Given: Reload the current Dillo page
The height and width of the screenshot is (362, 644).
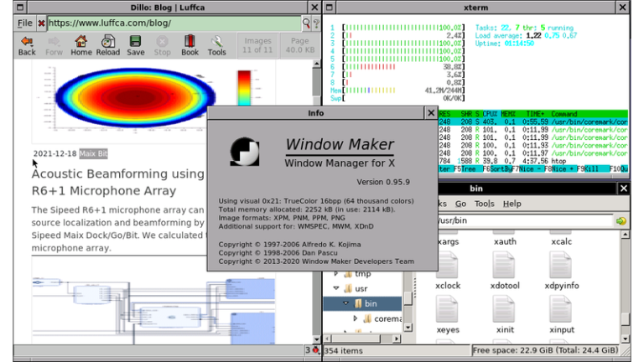Looking at the screenshot, I should coord(107,44).
